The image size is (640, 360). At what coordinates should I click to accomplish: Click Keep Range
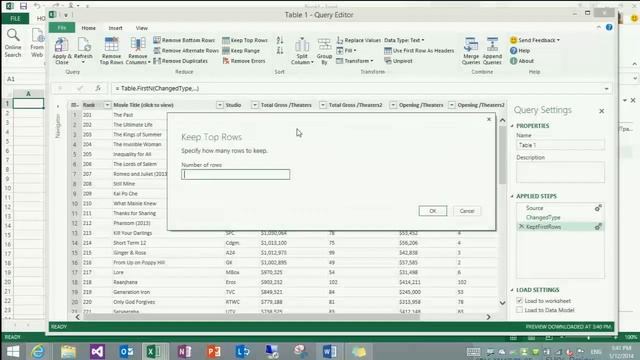[x=241, y=51]
